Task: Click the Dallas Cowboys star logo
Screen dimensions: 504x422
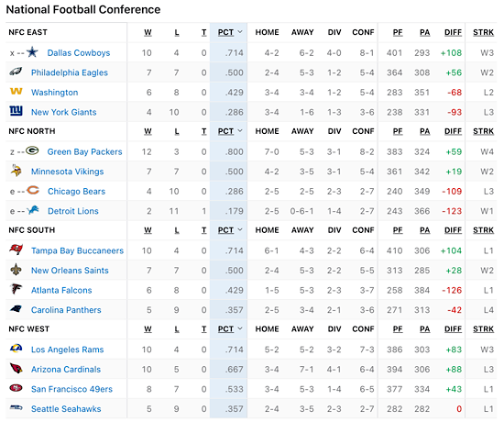Action: [32, 51]
